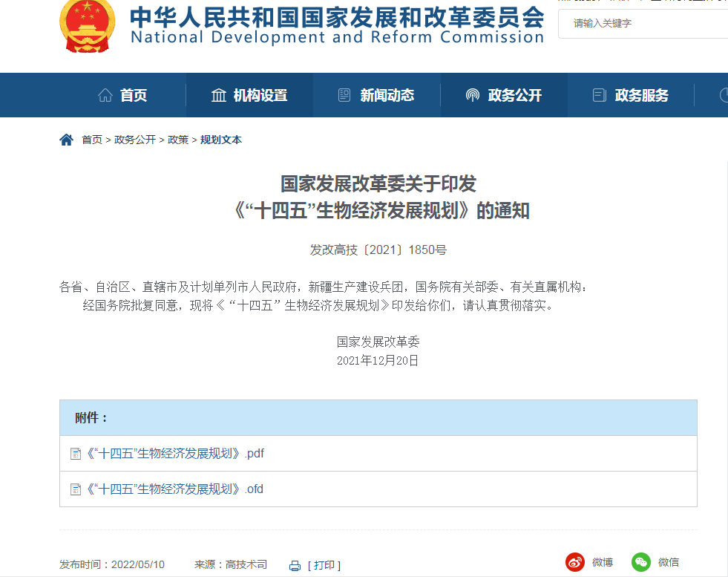The height and width of the screenshot is (577, 728).
Task: Download 《"十四五"生物经济发展规划》.ofd attachment
Action: (175, 489)
